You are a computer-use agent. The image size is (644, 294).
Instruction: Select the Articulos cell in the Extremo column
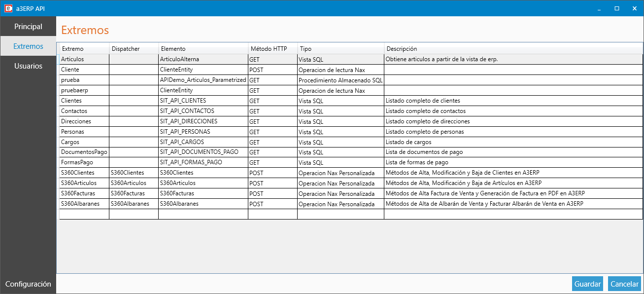point(84,59)
